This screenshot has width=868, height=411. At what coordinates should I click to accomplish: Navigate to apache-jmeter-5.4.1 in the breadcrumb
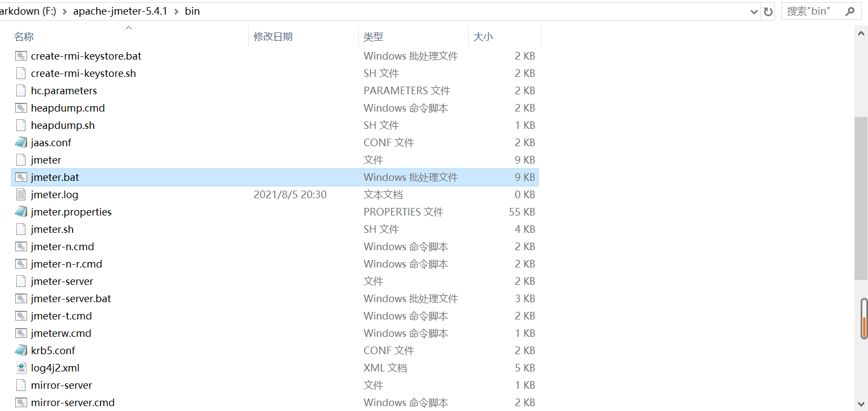tap(120, 11)
